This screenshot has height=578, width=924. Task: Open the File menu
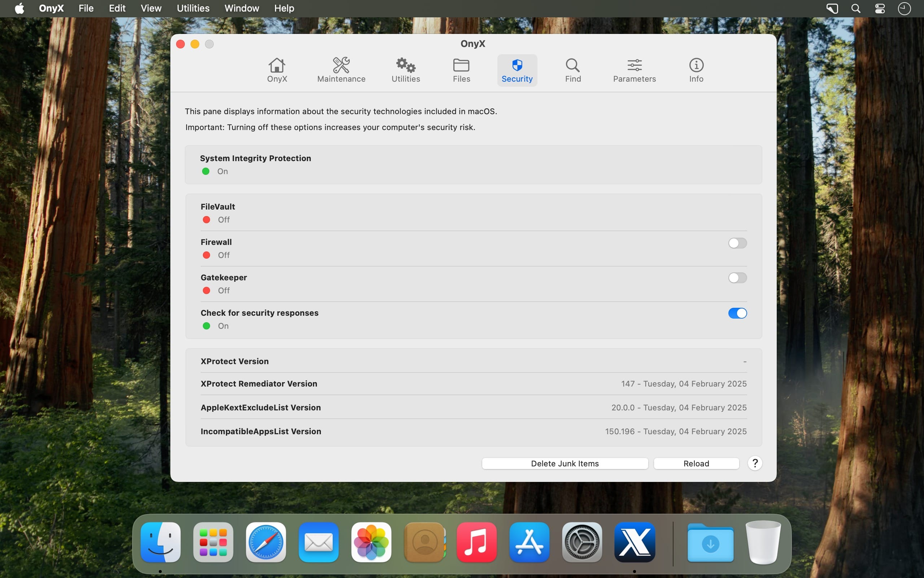pos(86,8)
